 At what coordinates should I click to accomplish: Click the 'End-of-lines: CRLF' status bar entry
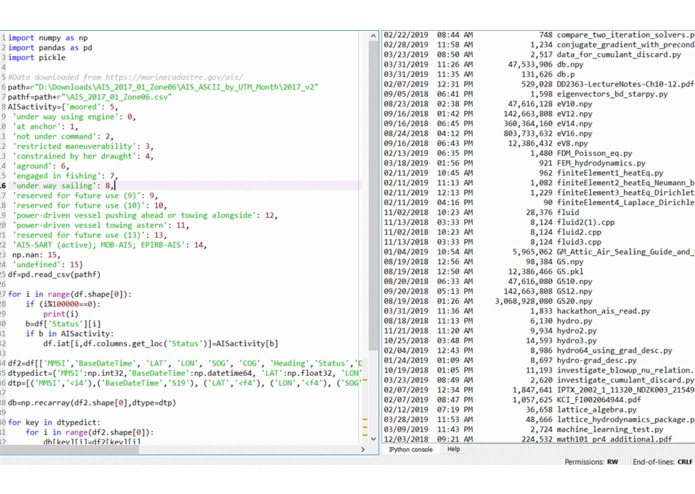tap(662, 462)
